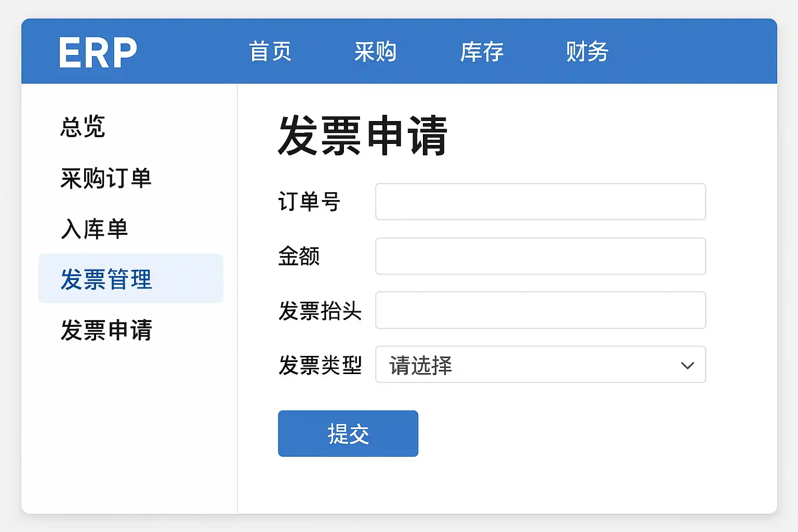Click the 订单号 form label

(309, 202)
